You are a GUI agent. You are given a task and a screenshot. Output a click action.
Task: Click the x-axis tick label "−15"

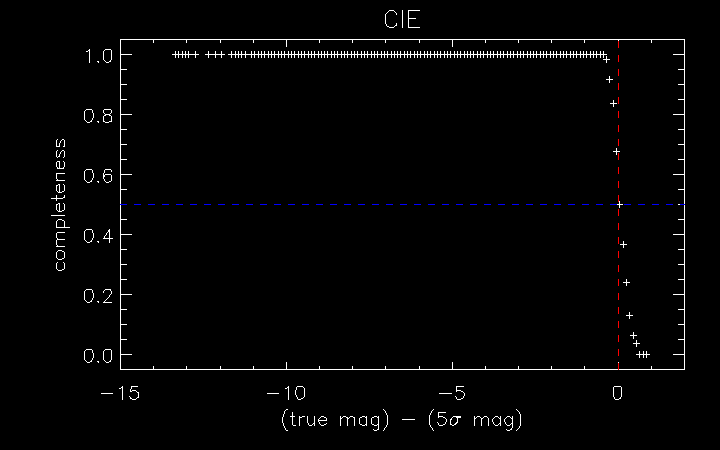[x=120, y=394]
